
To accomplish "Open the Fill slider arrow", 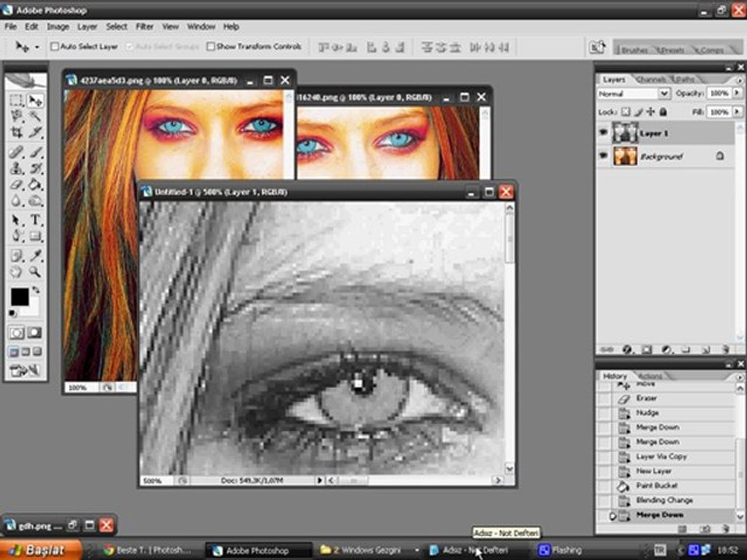I will (737, 112).
